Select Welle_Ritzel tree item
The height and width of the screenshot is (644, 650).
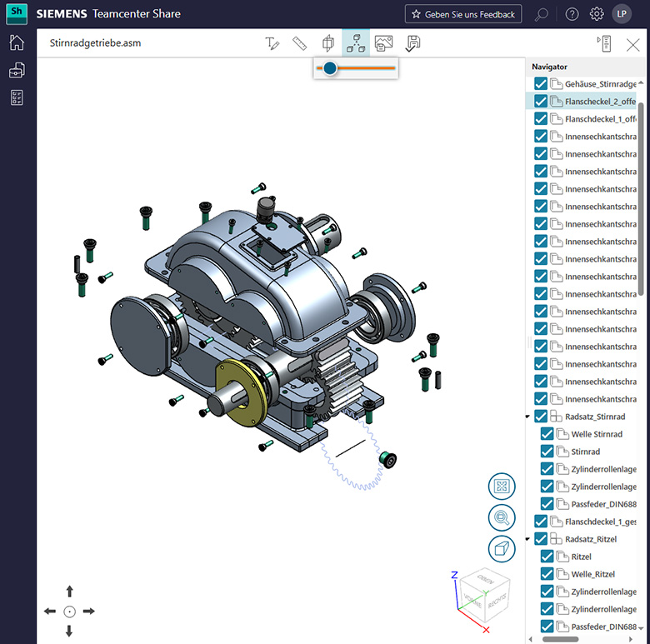click(592, 574)
